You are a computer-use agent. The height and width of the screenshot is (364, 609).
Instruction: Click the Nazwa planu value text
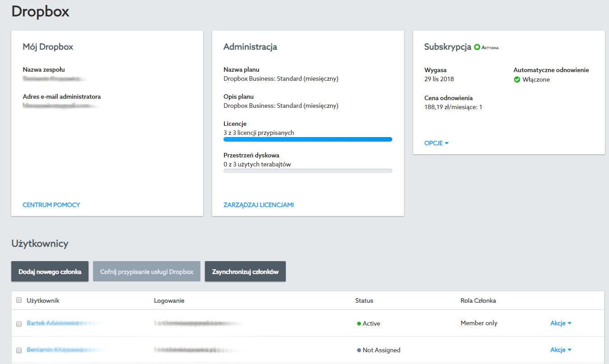[281, 78]
